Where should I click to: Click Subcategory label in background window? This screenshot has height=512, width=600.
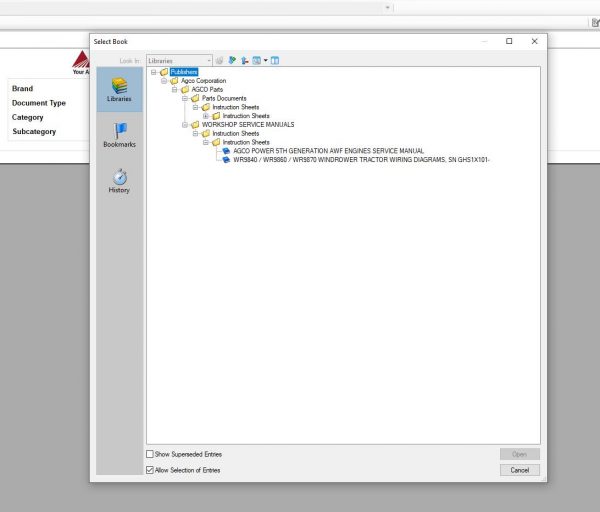tap(34, 132)
